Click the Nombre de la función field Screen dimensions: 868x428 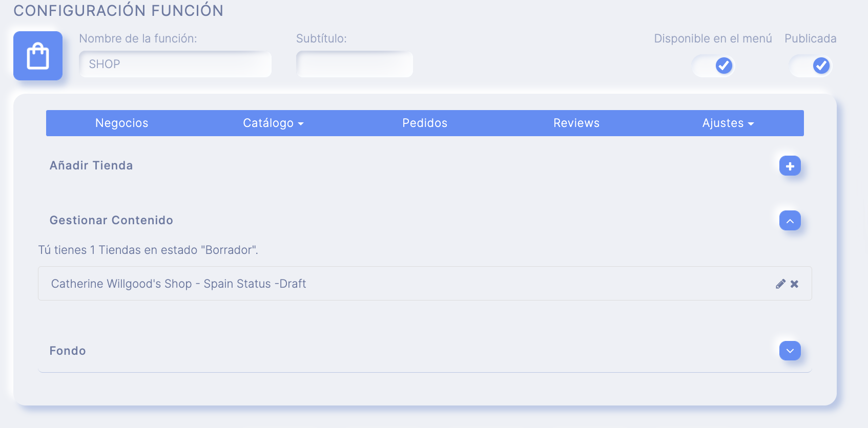(x=175, y=64)
